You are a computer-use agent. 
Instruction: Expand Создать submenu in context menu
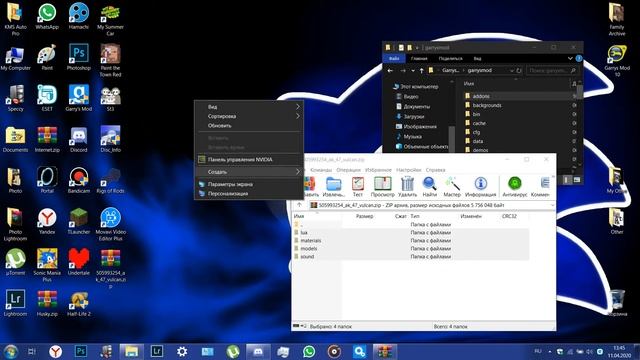coord(249,172)
